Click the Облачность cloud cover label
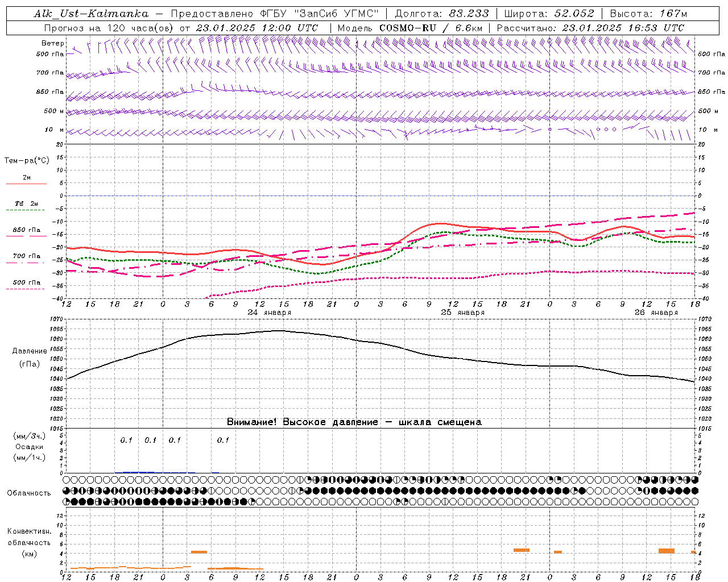Image resolution: width=728 pixels, height=582 pixels. click(x=29, y=493)
